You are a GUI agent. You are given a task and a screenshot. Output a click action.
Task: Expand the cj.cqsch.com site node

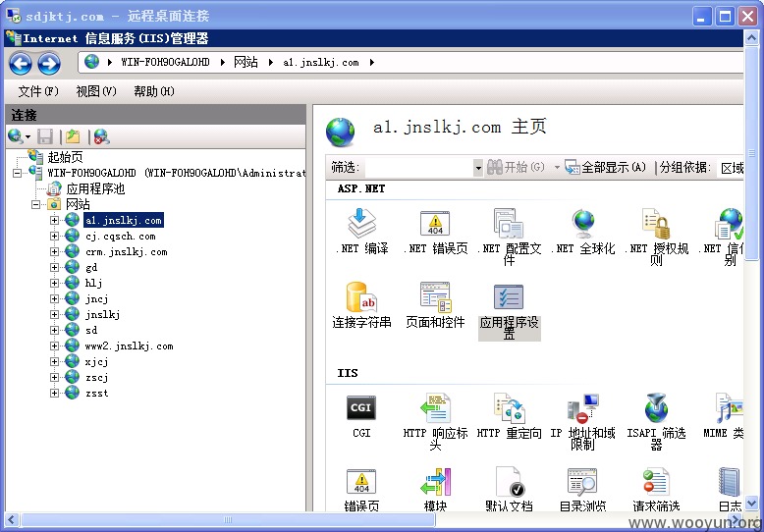click(x=54, y=236)
